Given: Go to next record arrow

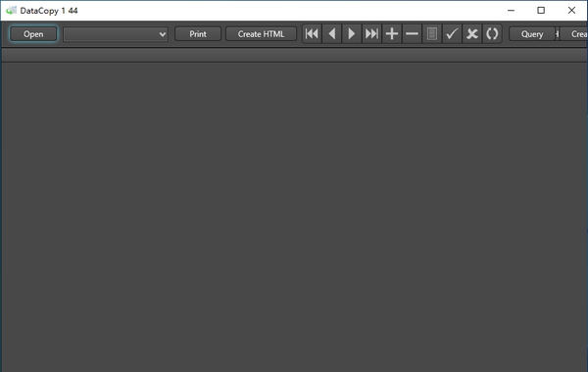Looking at the screenshot, I should point(352,34).
